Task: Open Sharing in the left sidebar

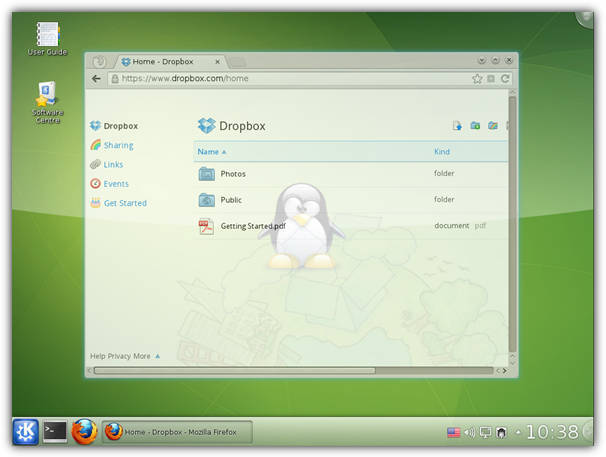Action: tap(112, 145)
